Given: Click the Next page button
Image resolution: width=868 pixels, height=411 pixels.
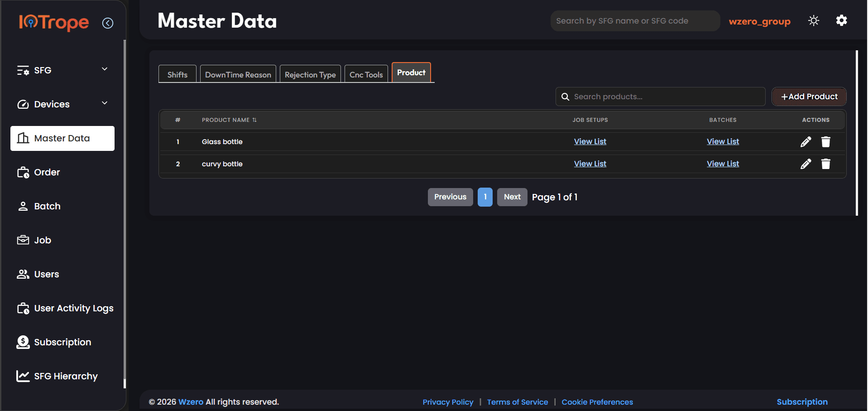Looking at the screenshot, I should coord(512,197).
